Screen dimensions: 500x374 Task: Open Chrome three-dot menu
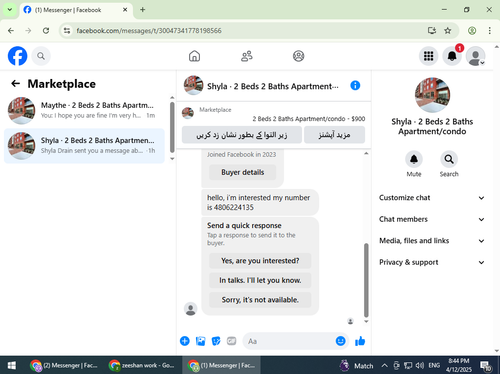point(489,31)
